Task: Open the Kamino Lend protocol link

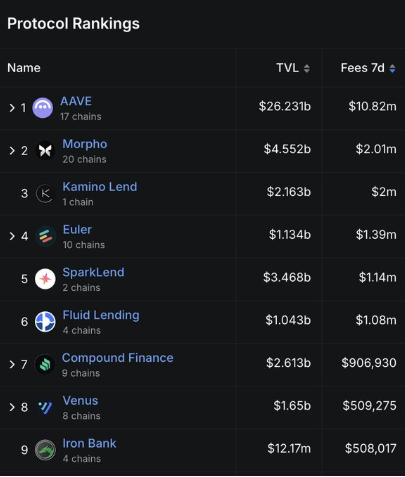Action: pos(100,187)
